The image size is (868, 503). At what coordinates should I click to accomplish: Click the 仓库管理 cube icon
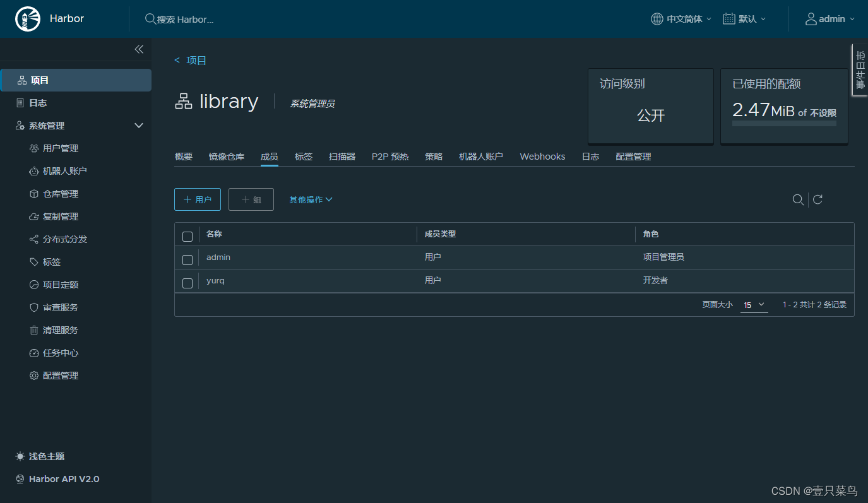[x=34, y=194]
